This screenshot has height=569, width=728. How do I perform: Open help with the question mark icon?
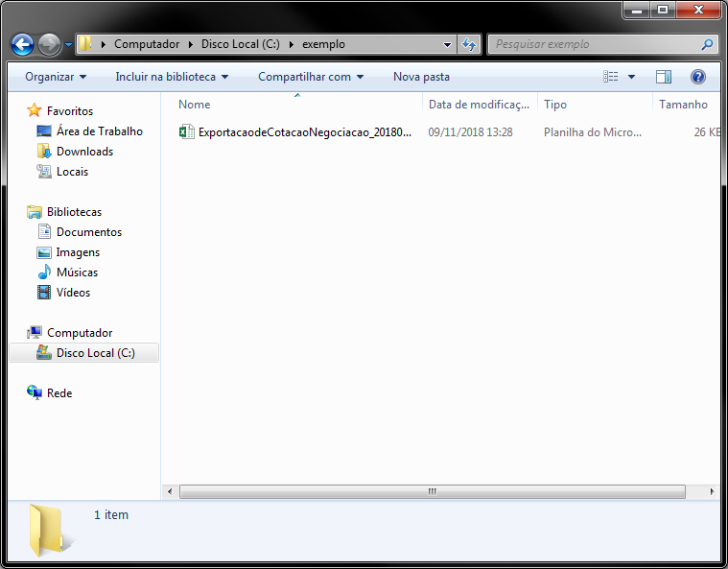[698, 77]
